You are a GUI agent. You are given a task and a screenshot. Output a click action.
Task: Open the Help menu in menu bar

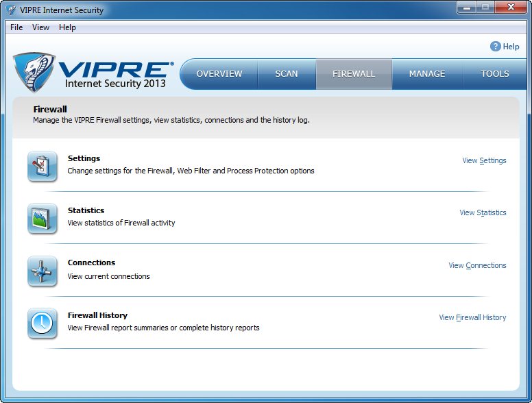[67, 27]
